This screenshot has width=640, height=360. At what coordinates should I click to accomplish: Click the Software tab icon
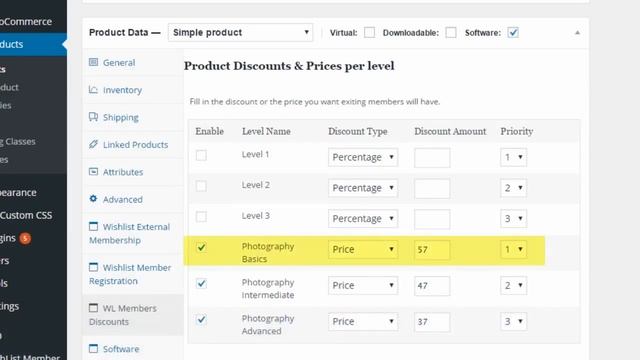pyautogui.click(x=93, y=349)
